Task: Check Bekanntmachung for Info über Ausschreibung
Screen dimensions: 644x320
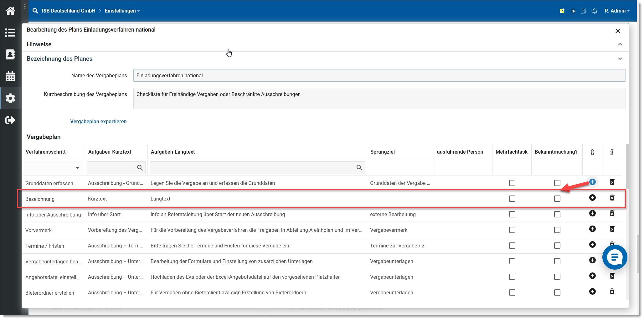Action: pyautogui.click(x=557, y=214)
